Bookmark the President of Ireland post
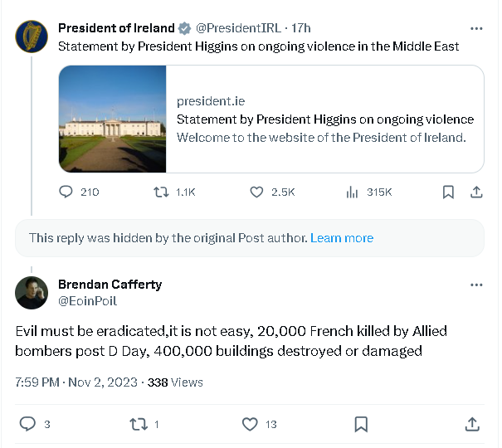This screenshot has height=448, width=502. pos(448,192)
